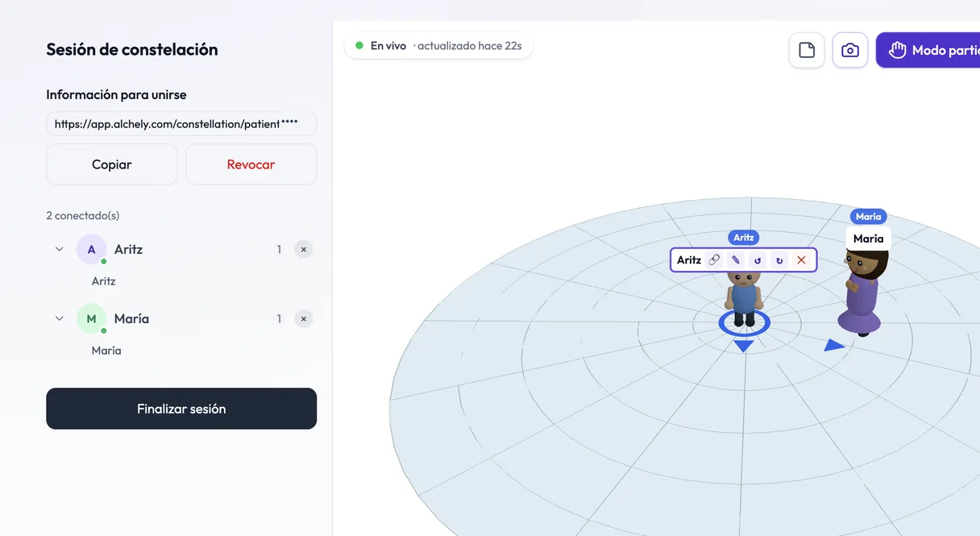Revoke the join link with Revocar
The width and height of the screenshot is (980, 536).
(251, 164)
